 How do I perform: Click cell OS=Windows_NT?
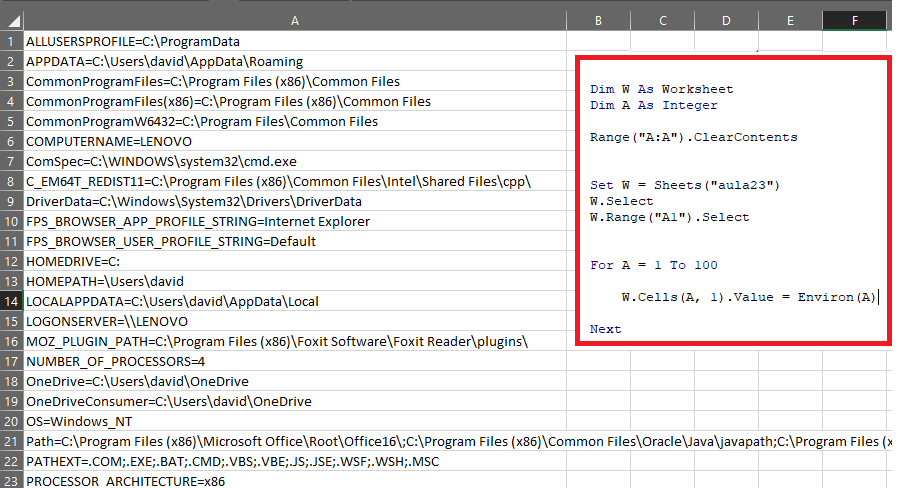295,421
